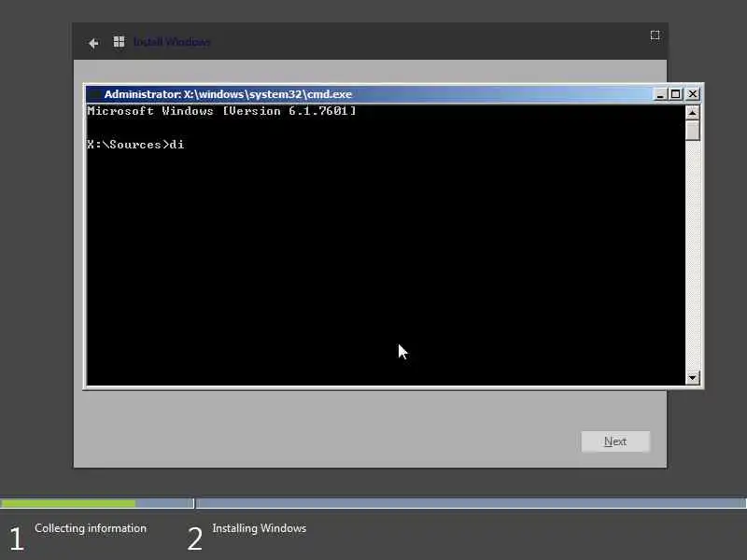Click the back arrow in Install Windows
This screenshot has width=747, height=560.
[x=93, y=43]
